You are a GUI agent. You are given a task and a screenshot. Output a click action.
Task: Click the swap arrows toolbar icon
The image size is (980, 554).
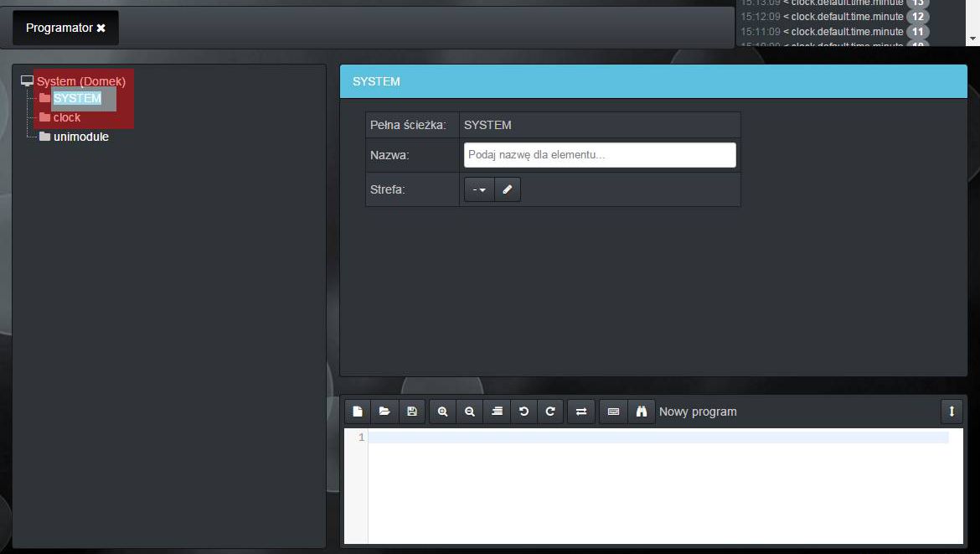(580, 412)
